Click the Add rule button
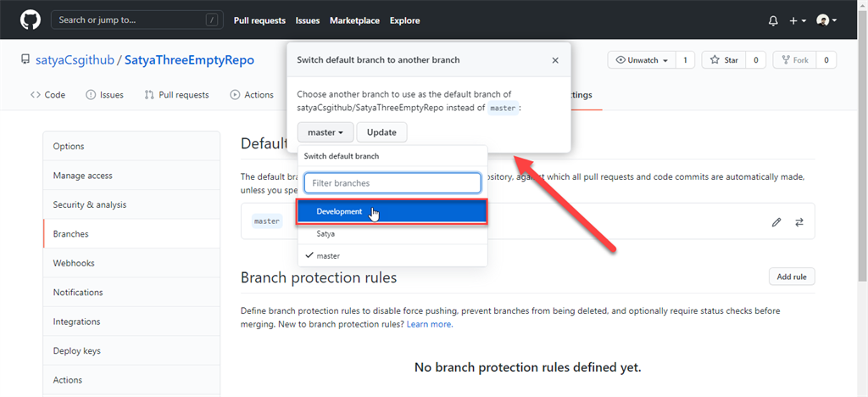Image resolution: width=868 pixels, height=397 pixels. [x=792, y=277]
